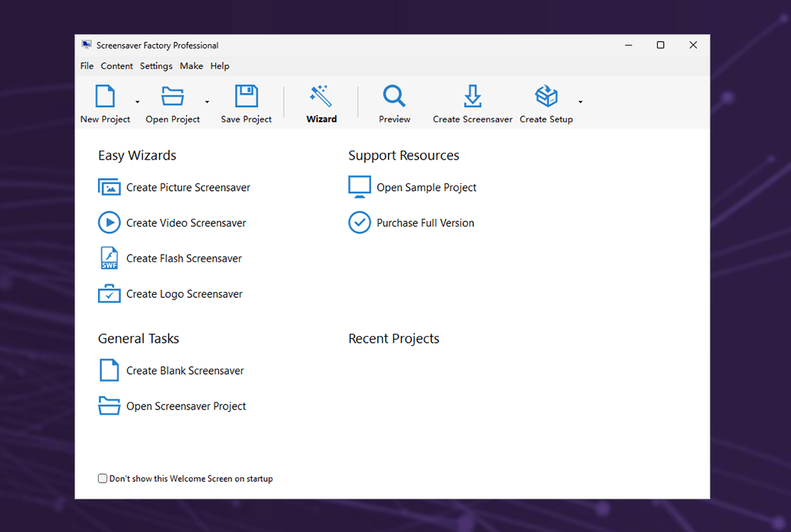The image size is (791, 532).
Task: Expand the New Project dropdown arrow
Action: tap(137, 102)
